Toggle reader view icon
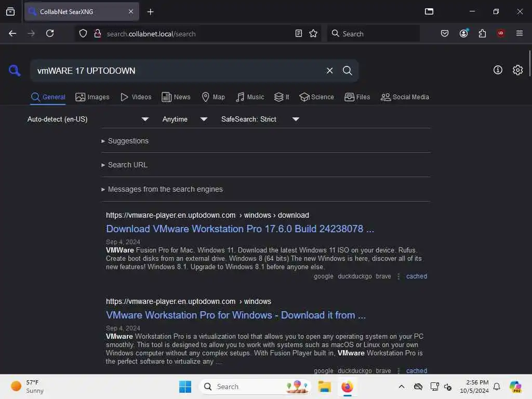 [x=299, y=33]
